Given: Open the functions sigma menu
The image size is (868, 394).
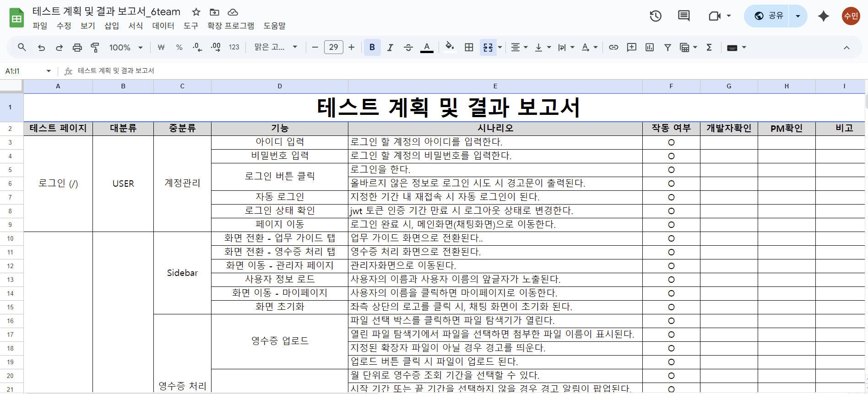Looking at the screenshot, I should 709,47.
